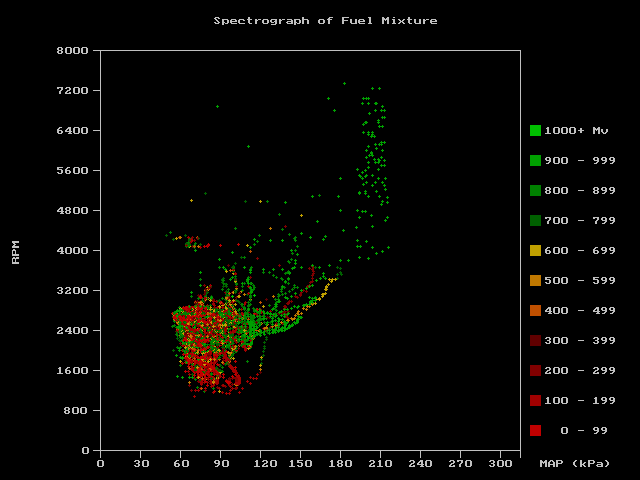Click the 'Spectrograph of Fuel Mixture' chart title
Viewport: 640px width, 480px height.
click(x=325, y=20)
